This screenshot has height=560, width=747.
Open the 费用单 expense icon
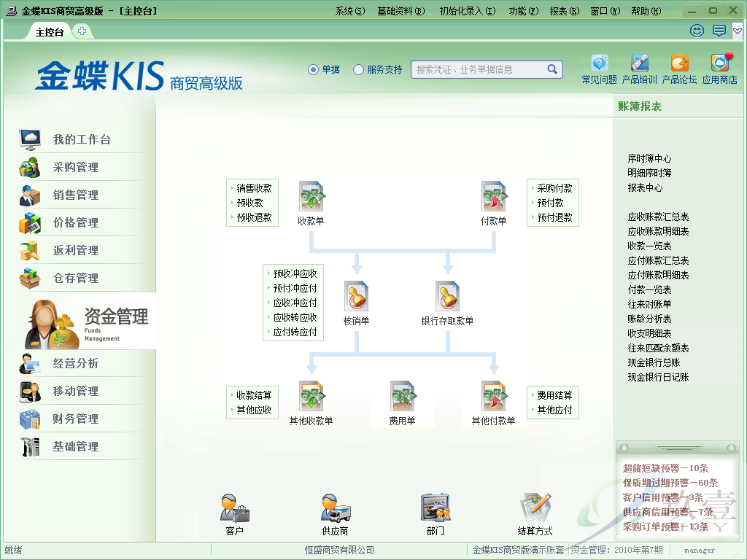[403, 396]
